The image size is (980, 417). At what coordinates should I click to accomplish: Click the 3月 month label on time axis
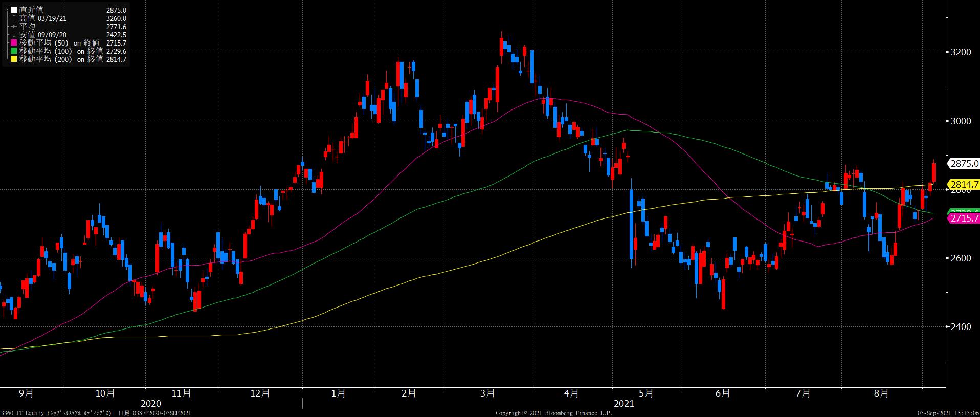coord(487,393)
